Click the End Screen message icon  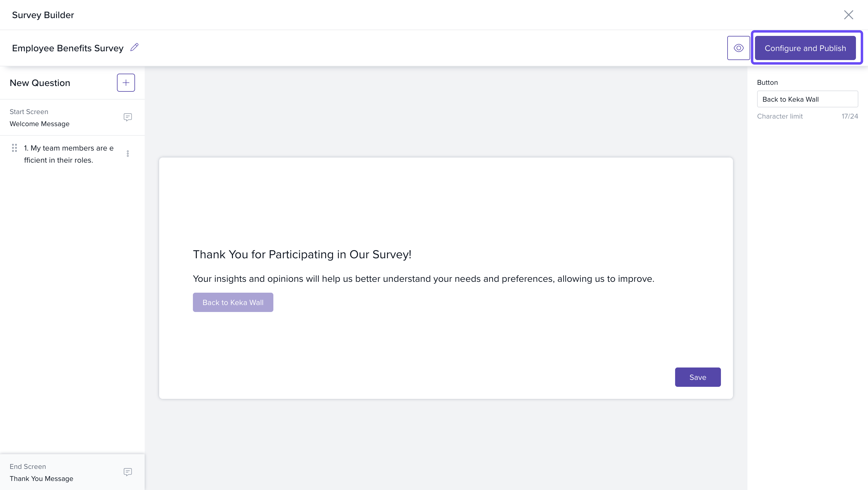pos(127,472)
